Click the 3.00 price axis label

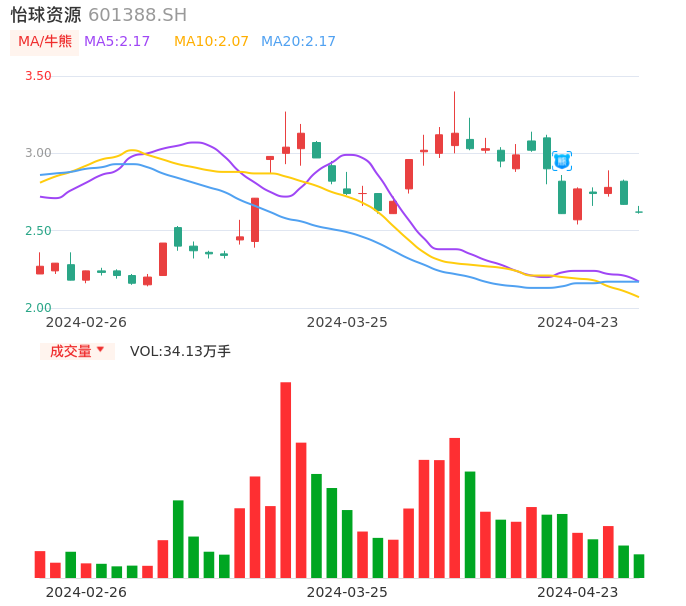38,153
